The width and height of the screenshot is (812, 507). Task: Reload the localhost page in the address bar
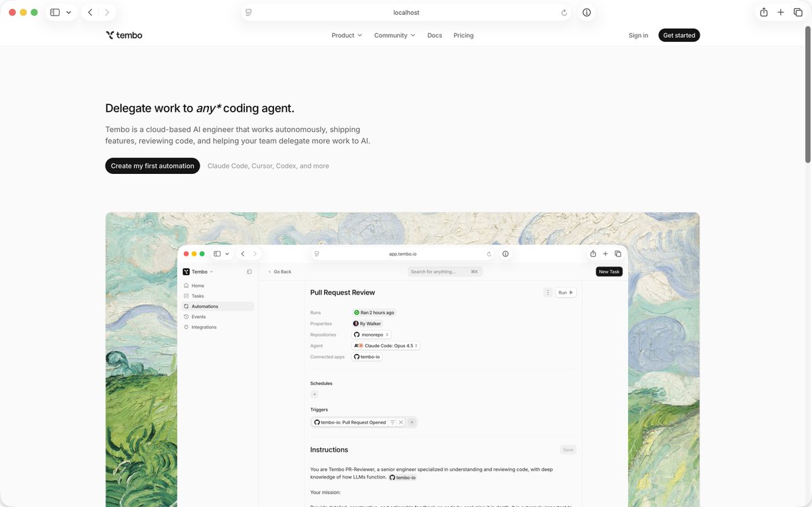click(564, 12)
